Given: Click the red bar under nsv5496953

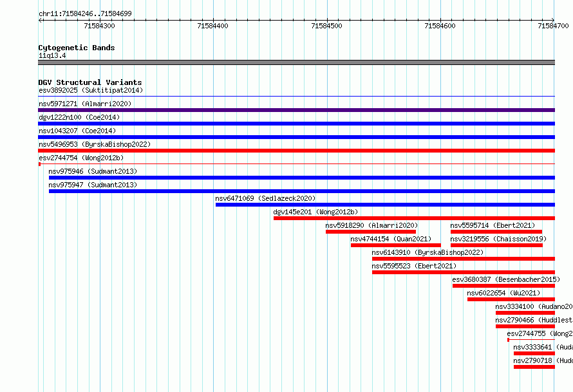Looking at the screenshot, I should tap(296, 151).
